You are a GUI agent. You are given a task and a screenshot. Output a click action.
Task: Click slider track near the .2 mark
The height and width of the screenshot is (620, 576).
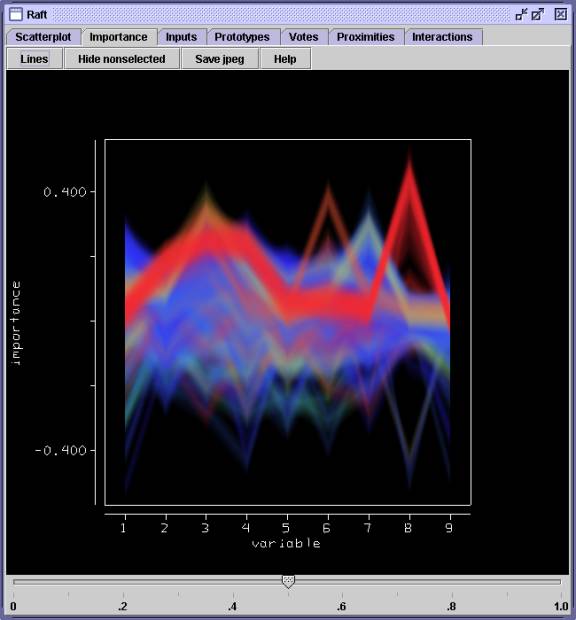tap(123, 582)
